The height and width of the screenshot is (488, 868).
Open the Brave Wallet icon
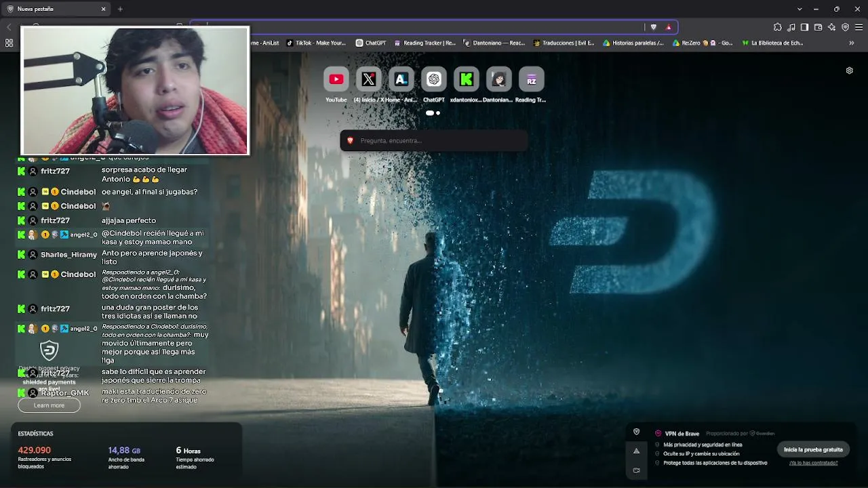(x=818, y=27)
